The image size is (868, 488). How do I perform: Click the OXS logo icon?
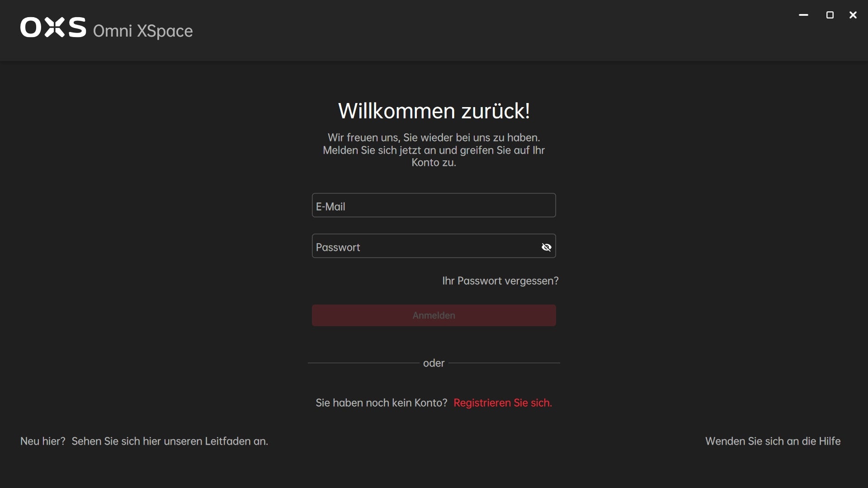[53, 28]
